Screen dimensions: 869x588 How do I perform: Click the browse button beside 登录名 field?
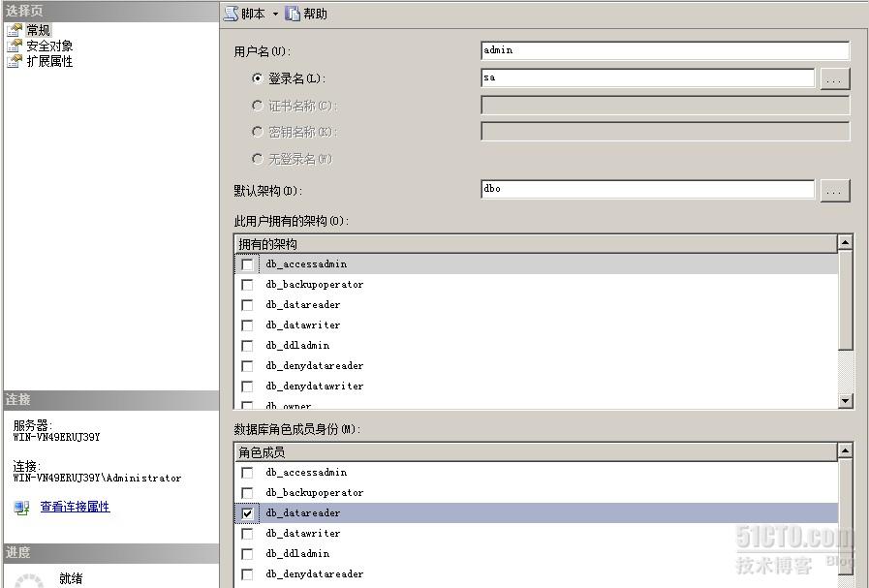tap(835, 78)
